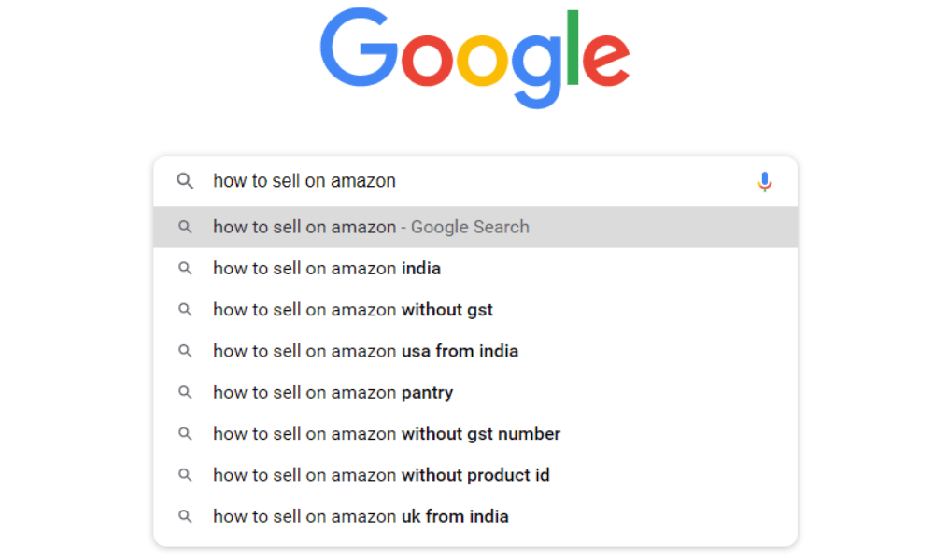This screenshot has height=560, width=934.
Task: Click the search icon beside the 'without gst' suggestion
Action: click(185, 310)
